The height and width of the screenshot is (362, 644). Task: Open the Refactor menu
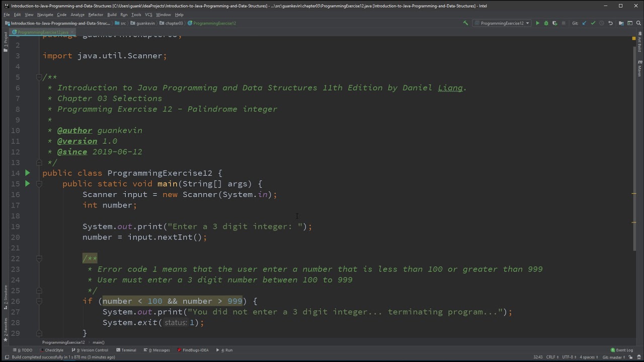pyautogui.click(x=96, y=15)
